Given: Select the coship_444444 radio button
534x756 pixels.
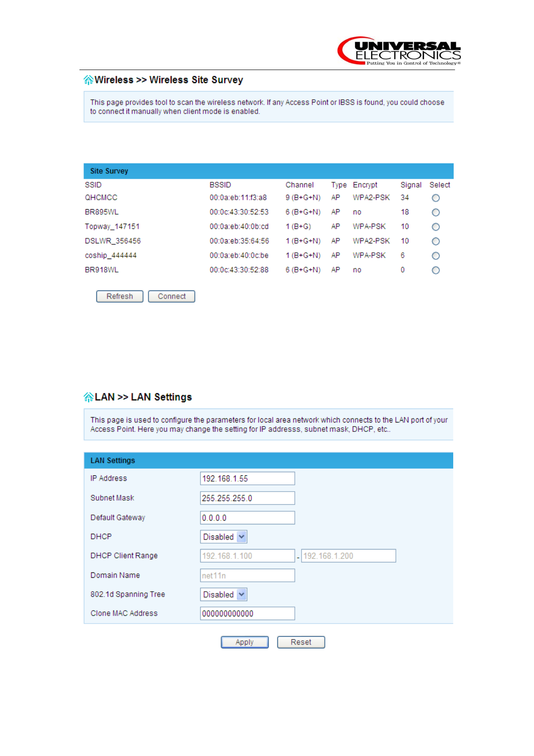Looking at the screenshot, I should coord(435,256).
